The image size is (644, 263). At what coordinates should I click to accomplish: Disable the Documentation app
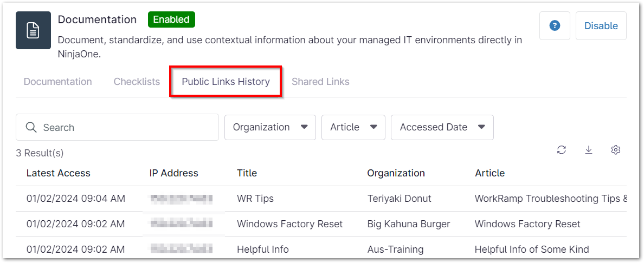click(x=601, y=26)
